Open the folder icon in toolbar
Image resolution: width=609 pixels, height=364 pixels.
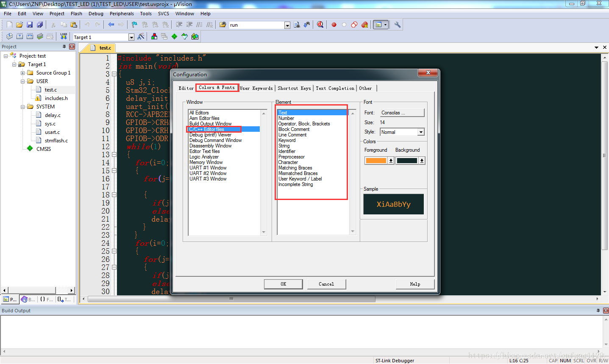coord(19,25)
